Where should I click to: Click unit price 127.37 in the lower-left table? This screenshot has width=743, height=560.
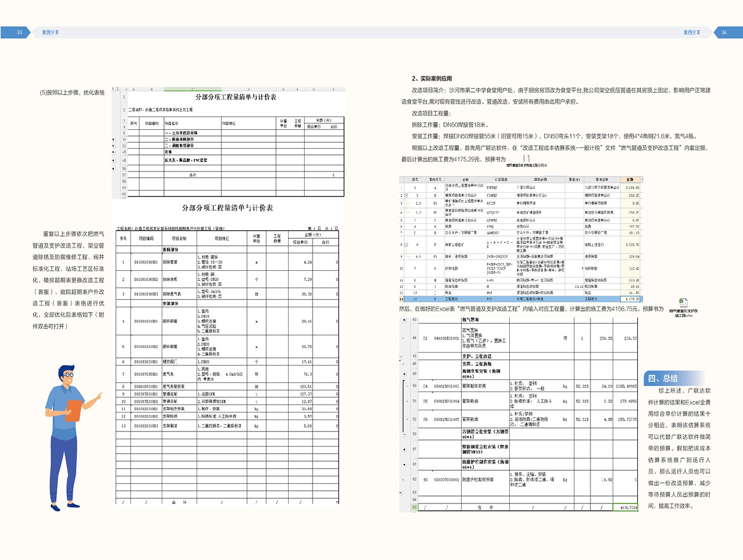click(x=306, y=394)
